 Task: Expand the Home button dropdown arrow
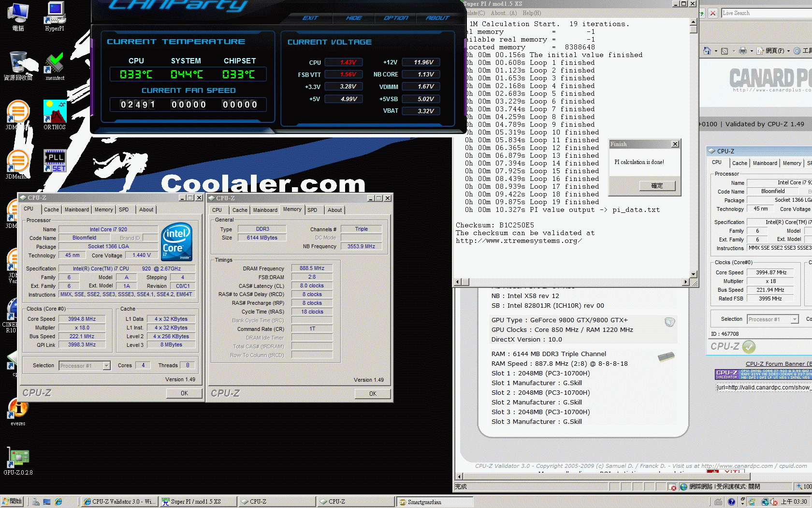pos(716,51)
